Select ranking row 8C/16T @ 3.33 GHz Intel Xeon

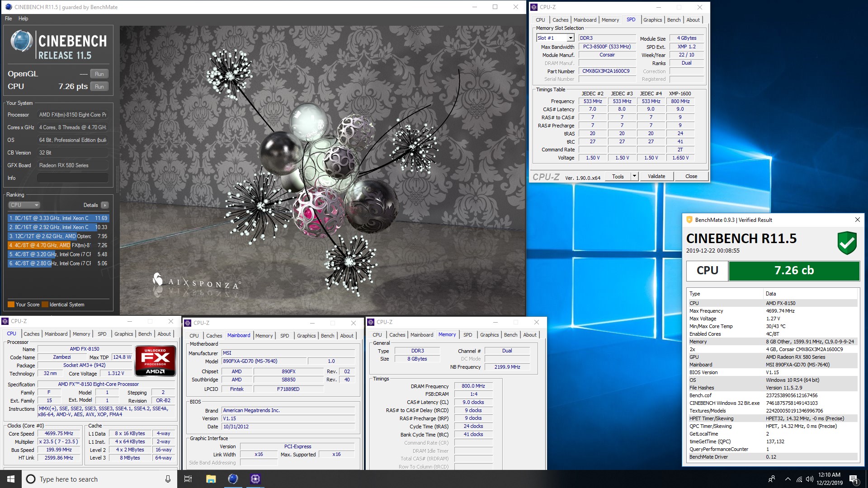coord(58,218)
